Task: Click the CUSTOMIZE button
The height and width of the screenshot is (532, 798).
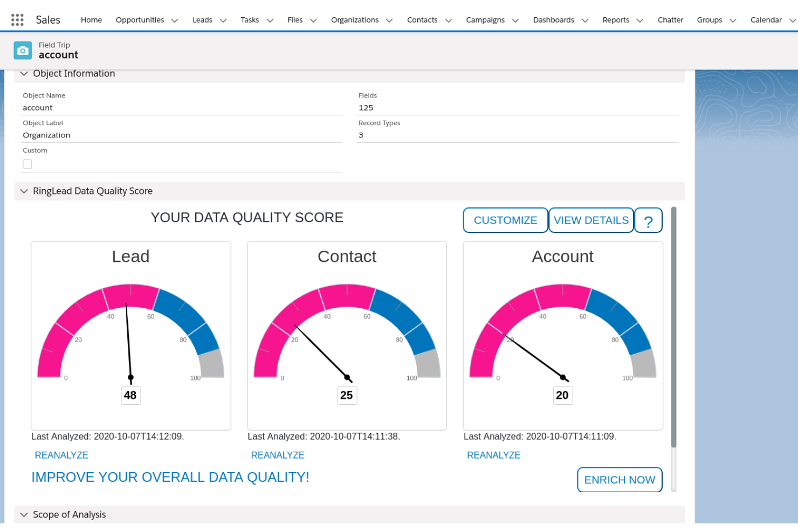Action: pos(505,220)
